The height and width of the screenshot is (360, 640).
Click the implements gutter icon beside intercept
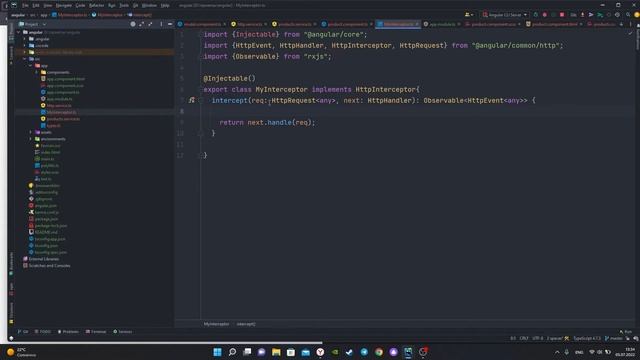pyautogui.click(x=191, y=100)
